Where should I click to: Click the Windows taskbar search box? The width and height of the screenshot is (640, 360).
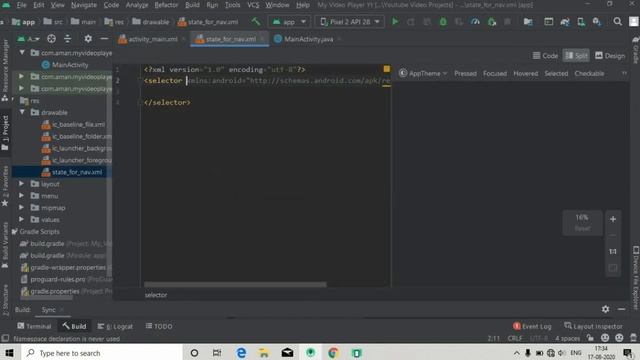(x=101, y=353)
